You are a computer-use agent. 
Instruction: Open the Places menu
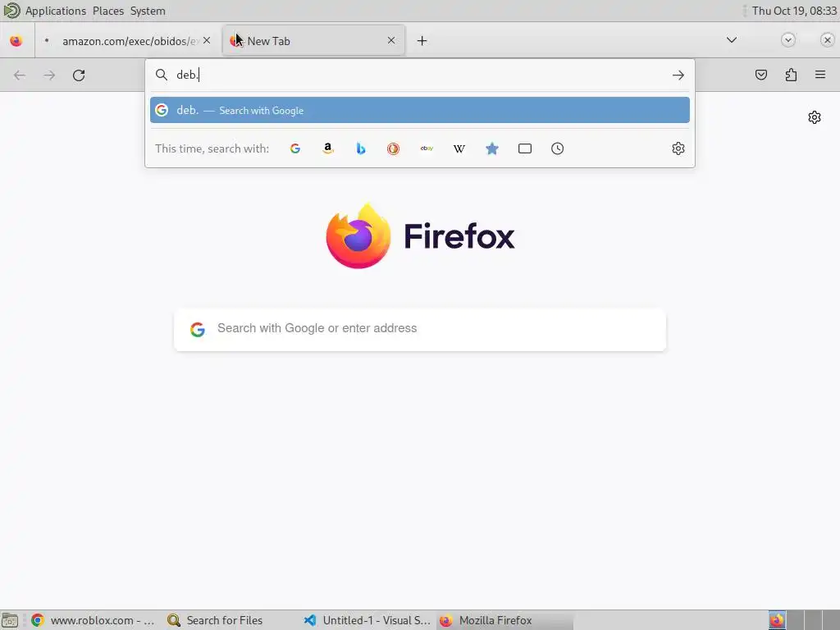point(107,11)
